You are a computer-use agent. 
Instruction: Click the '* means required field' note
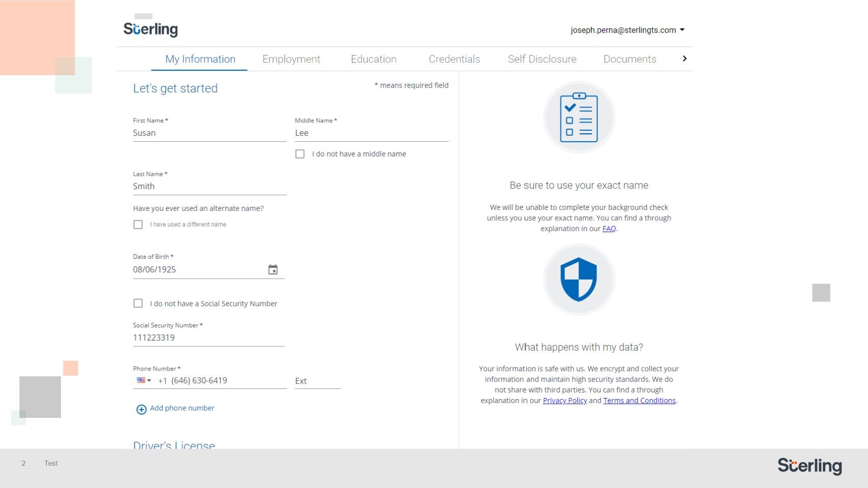(x=411, y=85)
